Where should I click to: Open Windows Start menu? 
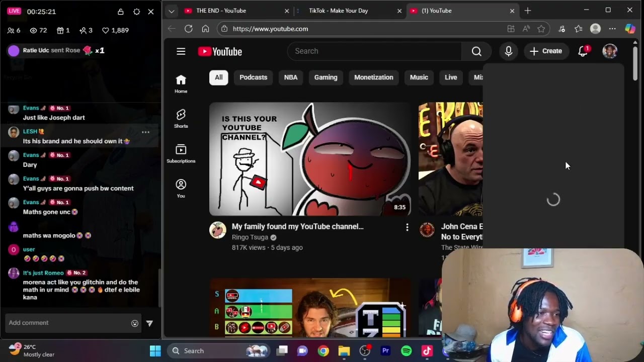[155, 351]
